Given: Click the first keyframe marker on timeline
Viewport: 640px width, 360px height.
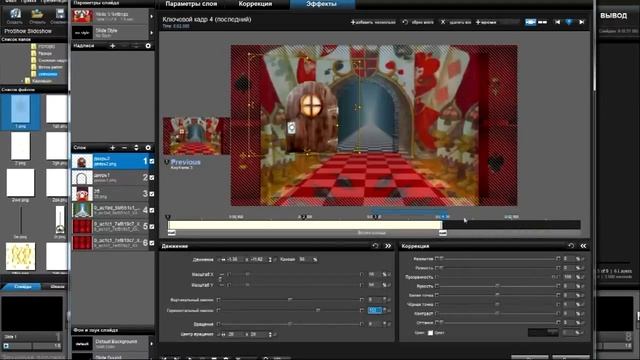Looking at the screenshot, I should click(x=168, y=217).
